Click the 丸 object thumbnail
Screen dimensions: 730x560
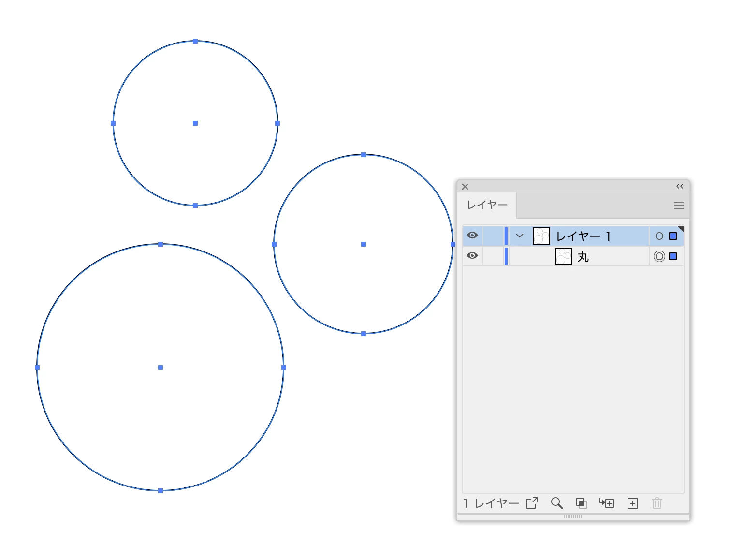[564, 256]
